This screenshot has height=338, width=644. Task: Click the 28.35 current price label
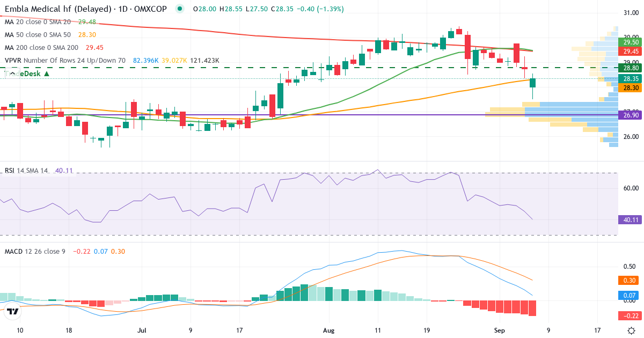point(631,78)
